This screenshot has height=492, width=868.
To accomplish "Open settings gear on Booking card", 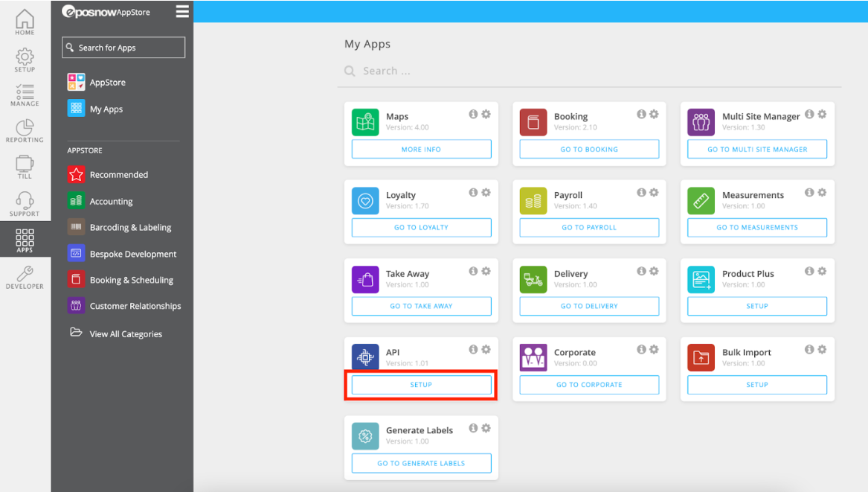I will 654,115.
